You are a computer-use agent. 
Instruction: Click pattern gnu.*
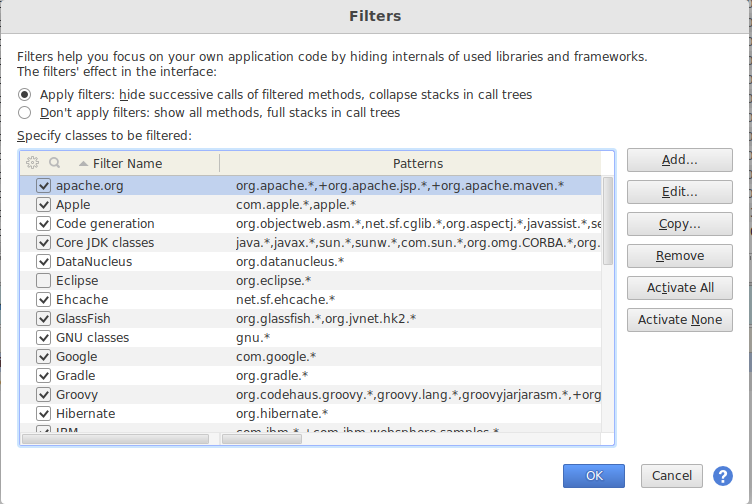point(253,338)
